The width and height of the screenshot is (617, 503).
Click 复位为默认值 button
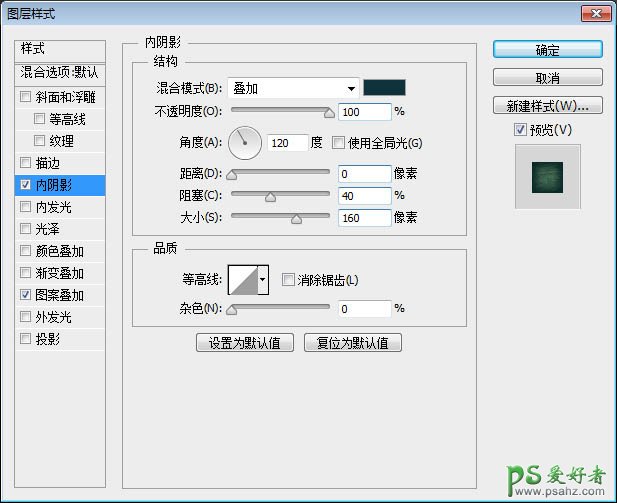353,343
